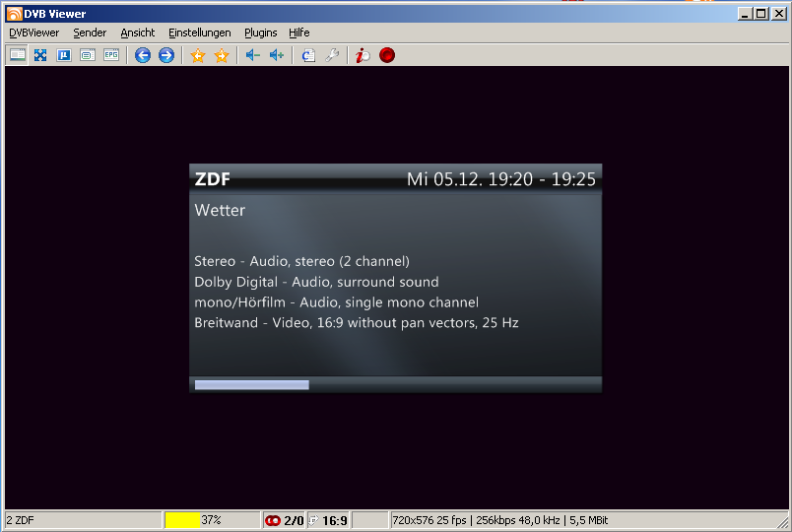Select previous favourite star icon
The width and height of the screenshot is (792, 532).
point(198,55)
